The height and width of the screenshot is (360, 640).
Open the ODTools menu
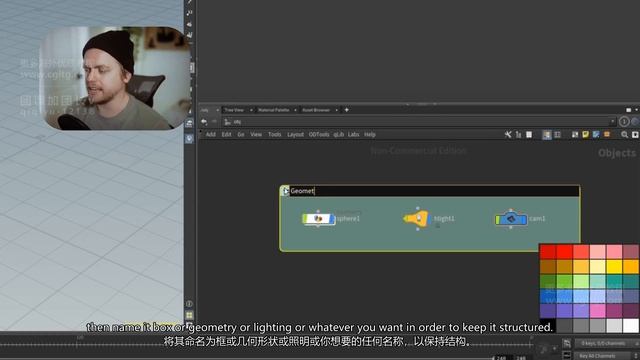click(319, 134)
